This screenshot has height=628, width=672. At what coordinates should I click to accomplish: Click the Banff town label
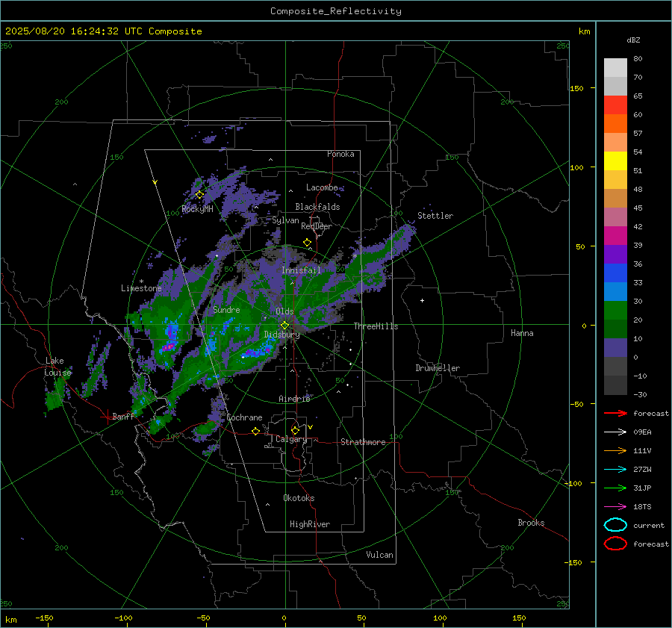pyautogui.click(x=123, y=416)
